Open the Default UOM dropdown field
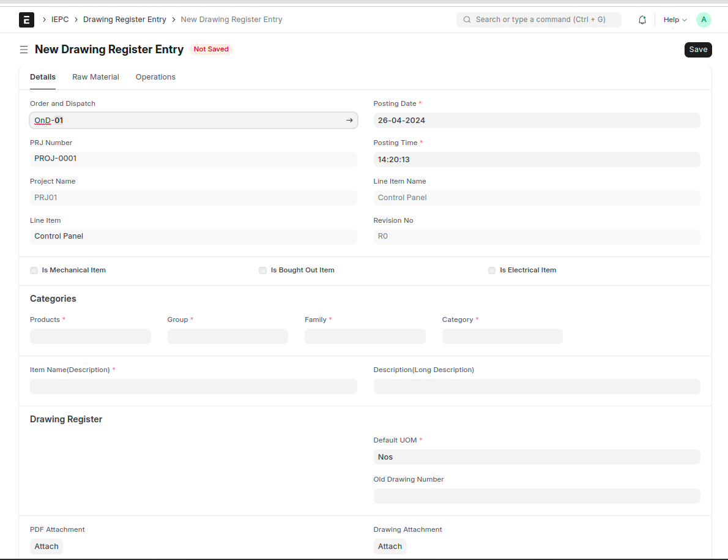Screen dimensions: 728x560 click(x=537, y=457)
